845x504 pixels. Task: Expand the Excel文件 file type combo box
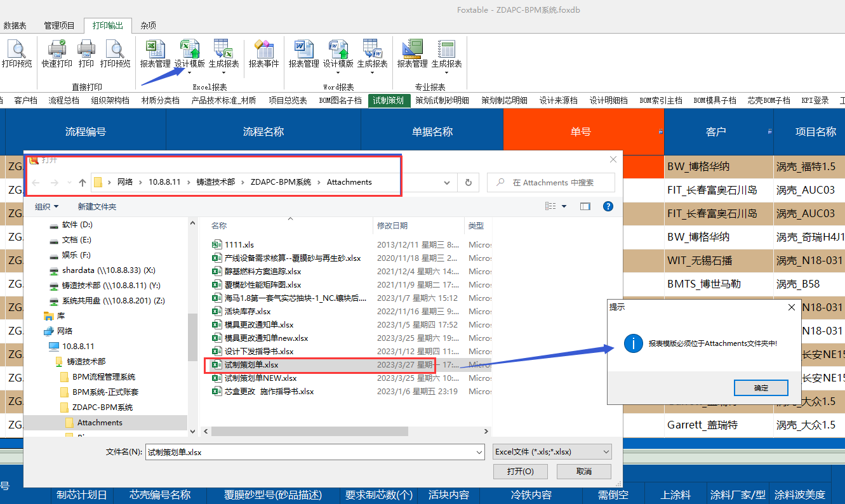pos(552,452)
